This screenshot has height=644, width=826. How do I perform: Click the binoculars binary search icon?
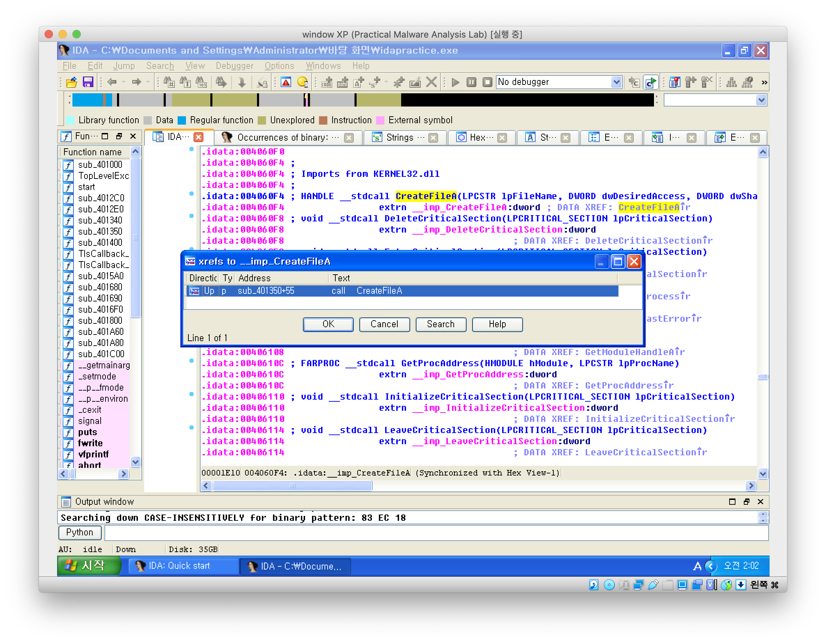[202, 82]
